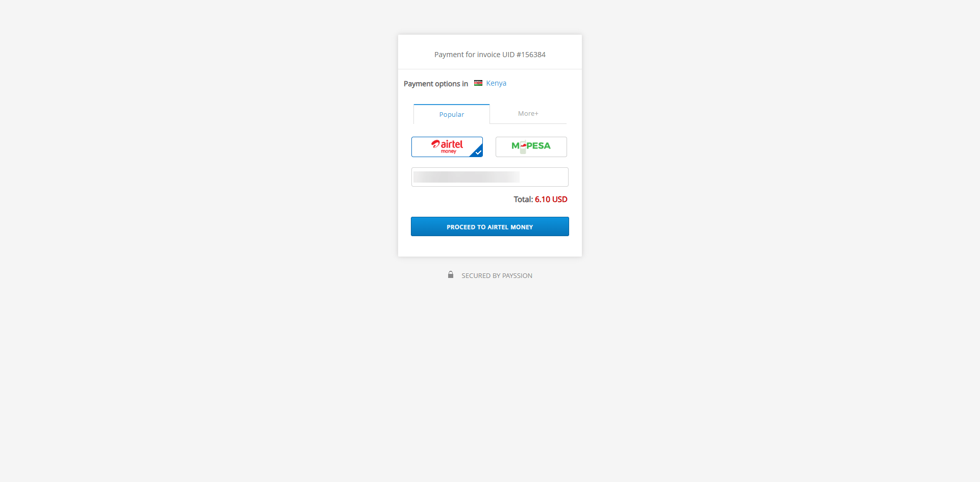Change country via the Kenya link
Viewport: 980px width, 482px height.
pos(496,83)
